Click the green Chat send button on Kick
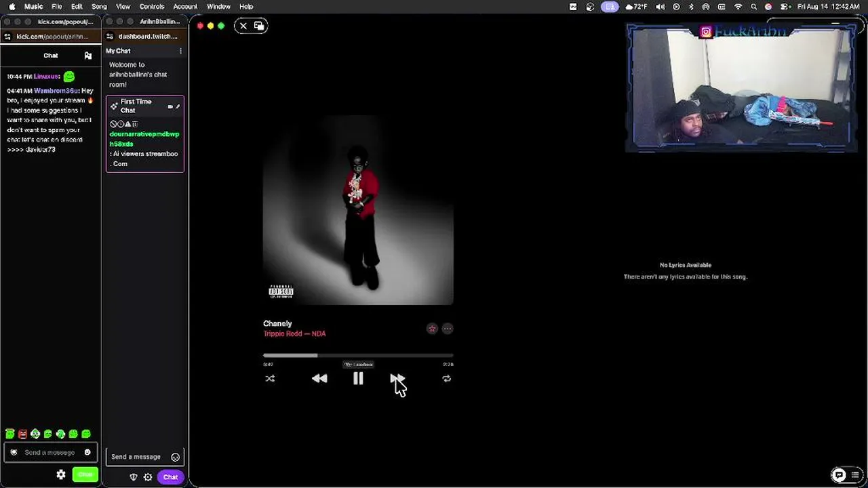868x488 pixels. [x=85, y=475]
